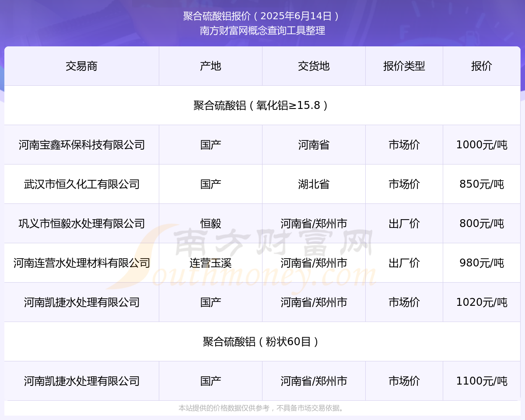Click 市场价 in the 武汉市恒久化工 row
The height and width of the screenshot is (420, 525).
pos(404,184)
